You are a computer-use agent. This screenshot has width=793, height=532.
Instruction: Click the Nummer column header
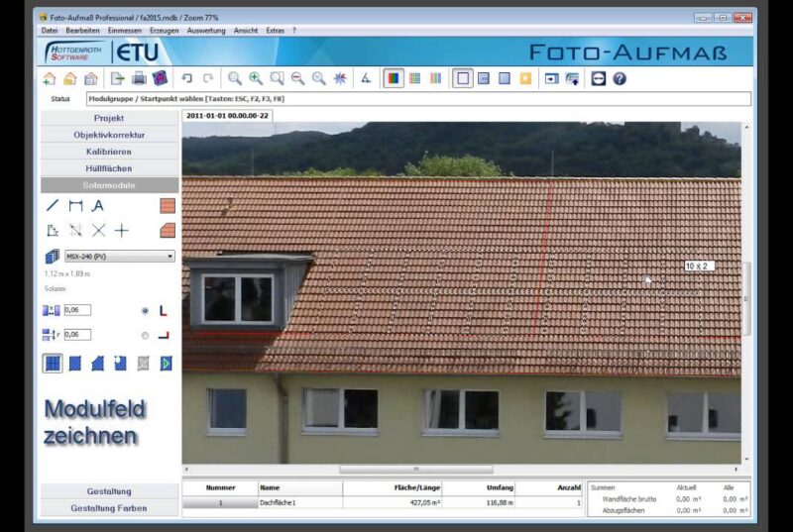tap(220, 488)
